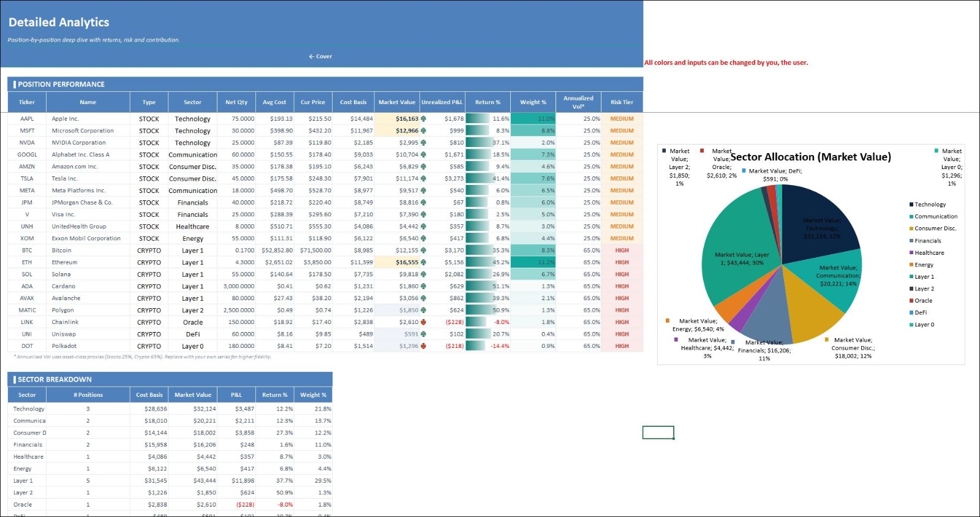The image size is (980, 517).
Task: Click green up arrow icon in META row
Action: (x=423, y=191)
